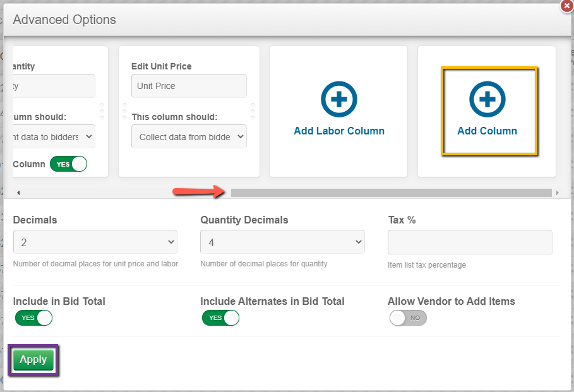Disable Include in Bid Total

coord(33,318)
